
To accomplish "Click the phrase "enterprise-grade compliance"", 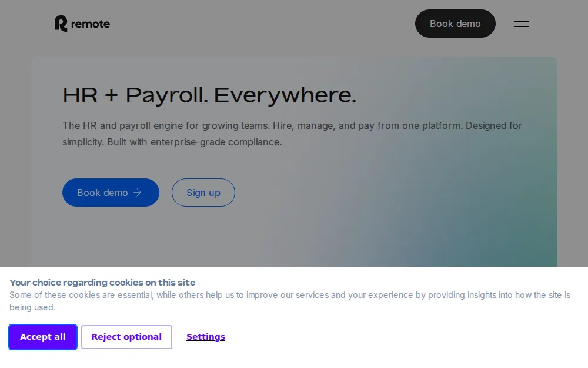I will coord(216,142).
